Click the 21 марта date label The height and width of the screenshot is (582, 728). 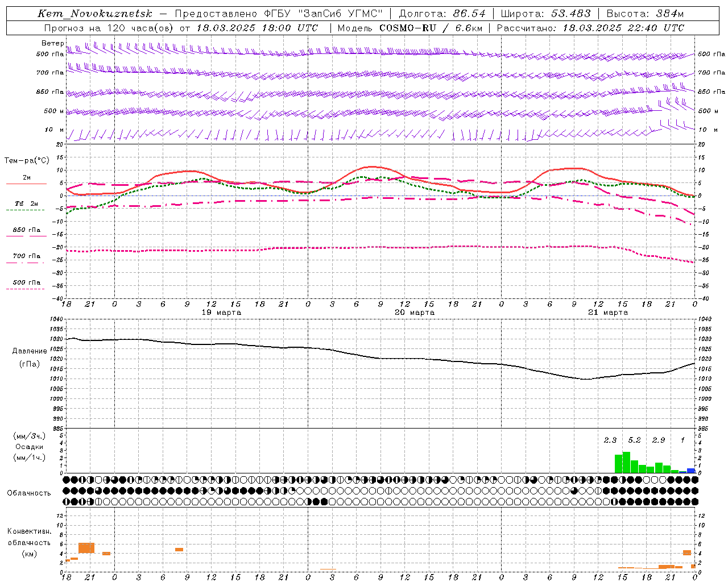(x=608, y=313)
